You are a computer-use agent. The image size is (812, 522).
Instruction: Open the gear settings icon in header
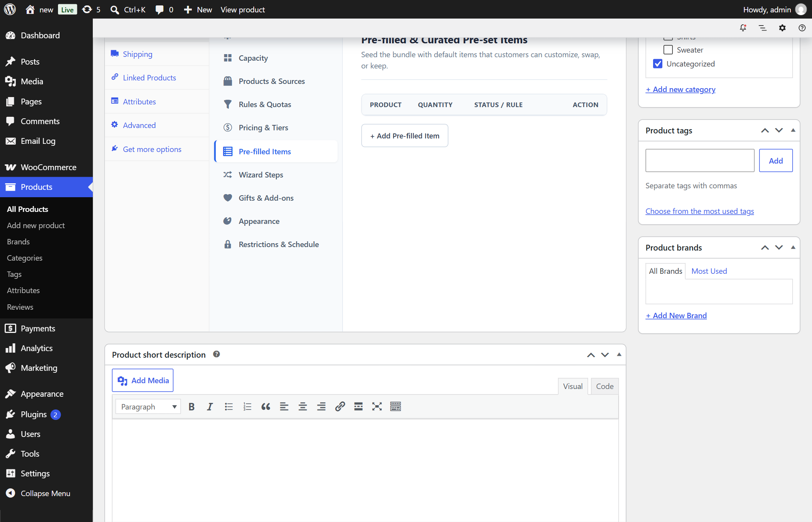pyautogui.click(x=782, y=28)
